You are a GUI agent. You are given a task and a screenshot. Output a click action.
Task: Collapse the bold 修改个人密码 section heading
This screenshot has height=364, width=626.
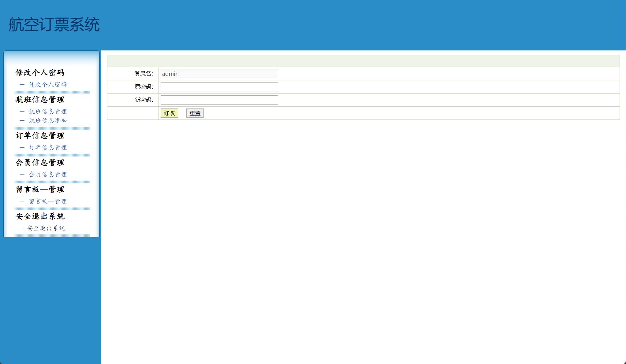(40, 73)
